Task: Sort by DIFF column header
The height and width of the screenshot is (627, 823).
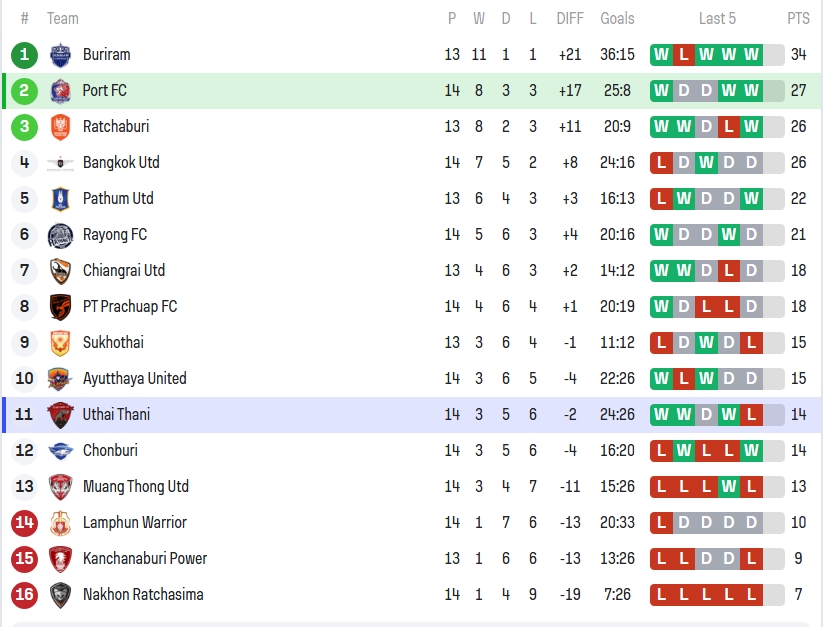Action: pyautogui.click(x=570, y=18)
